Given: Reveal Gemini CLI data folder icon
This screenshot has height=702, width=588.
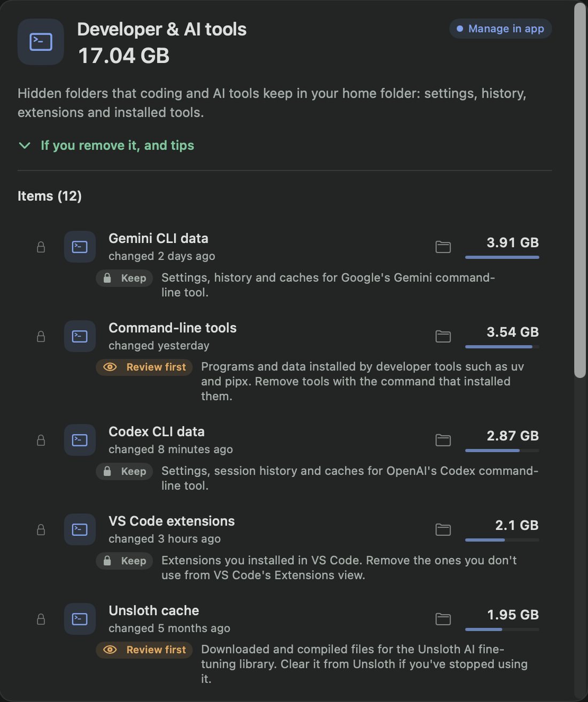Looking at the screenshot, I should 443,246.
